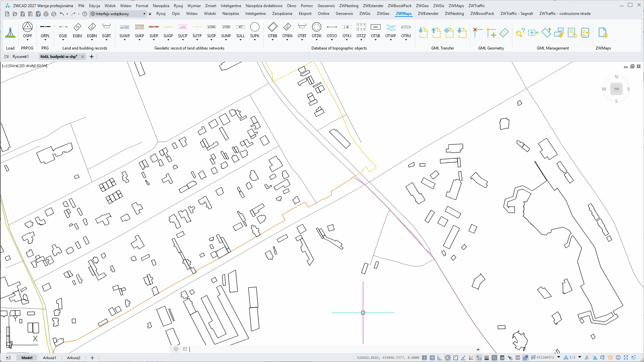Image resolution: width=644 pixels, height=362 pixels.
Task: Expand the OTRU dropdown arrow
Action: 406,40
